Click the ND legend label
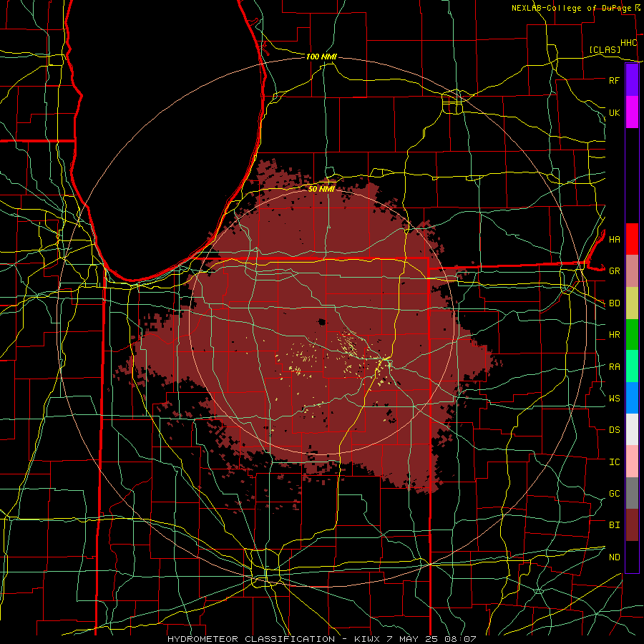 pyautogui.click(x=614, y=557)
